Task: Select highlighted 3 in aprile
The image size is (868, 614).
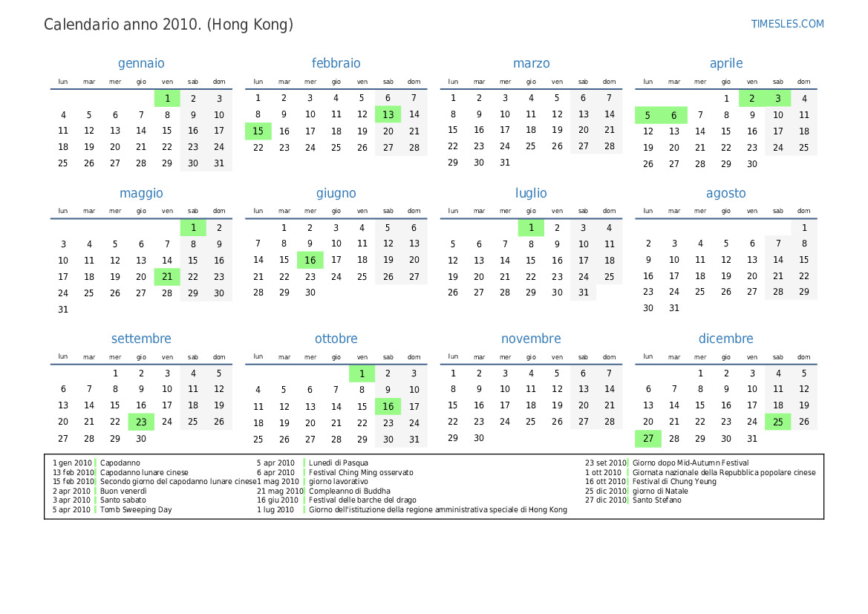Action: coord(777,99)
